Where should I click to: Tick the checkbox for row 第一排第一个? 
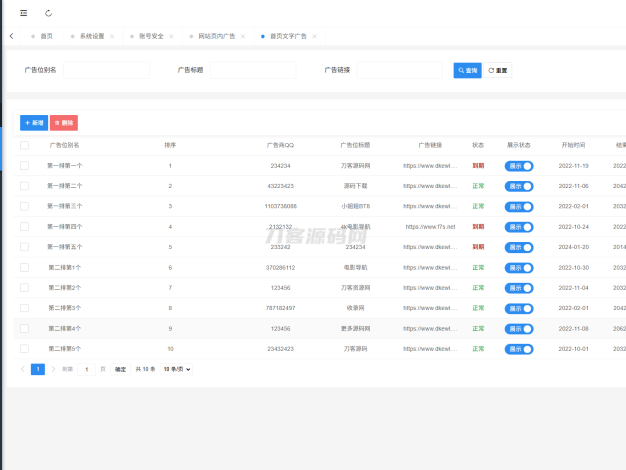(x=24, y=166)
